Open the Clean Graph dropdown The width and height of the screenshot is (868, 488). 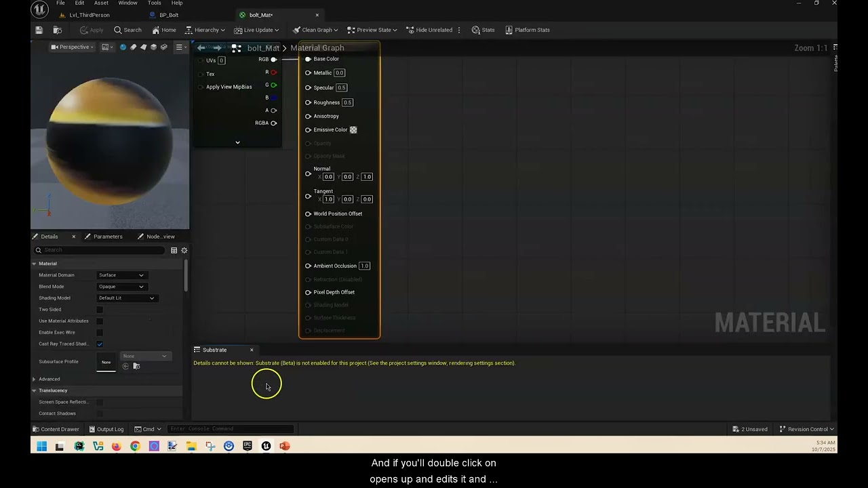click(316, 30)
